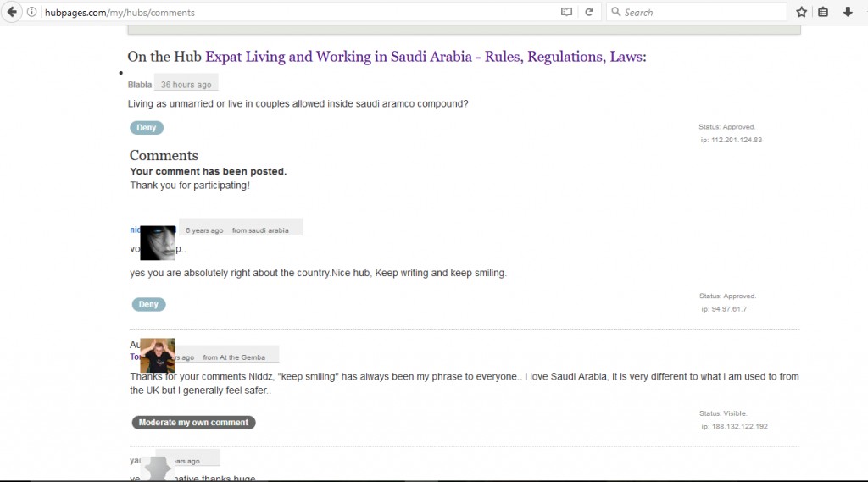Open the dark face avatar thumbnail
This screenshot has height=482, width=868.
[158, 242]
